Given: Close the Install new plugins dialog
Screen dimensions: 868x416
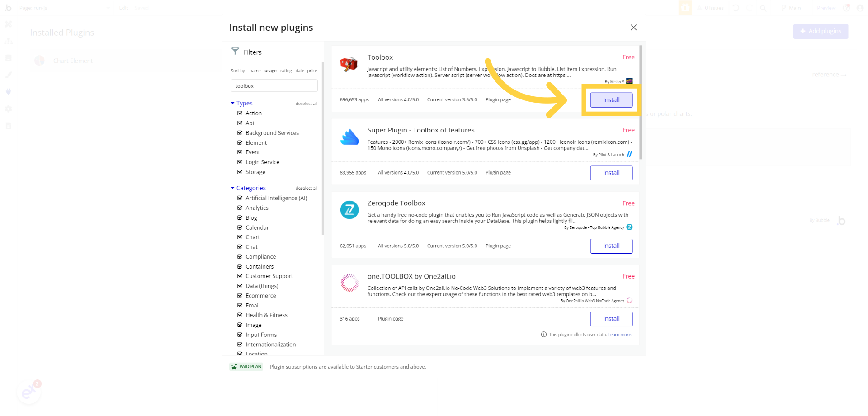Looking at the screenshot, I should [x=633, y=28].
